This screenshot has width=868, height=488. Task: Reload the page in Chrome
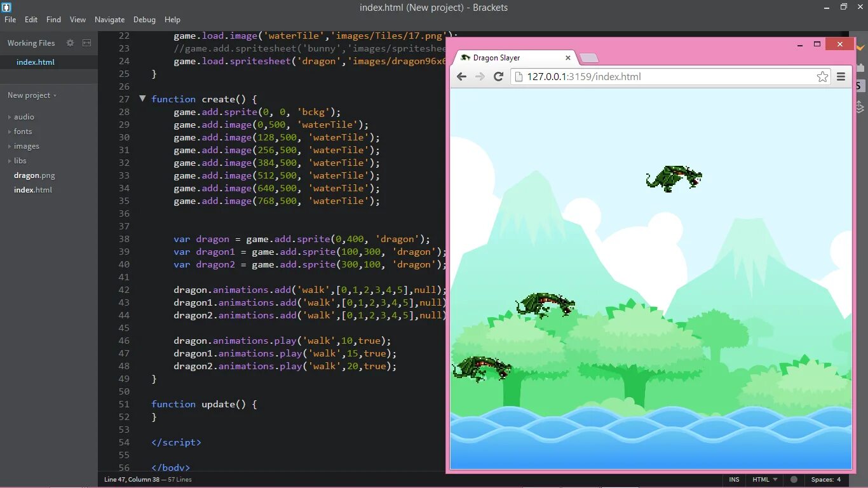[499, 77]
